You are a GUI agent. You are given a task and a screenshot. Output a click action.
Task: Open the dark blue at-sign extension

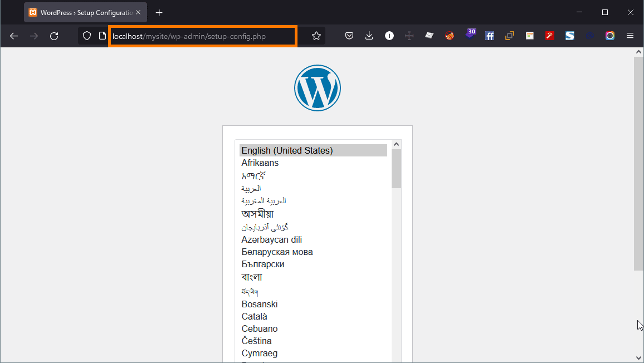590,36
